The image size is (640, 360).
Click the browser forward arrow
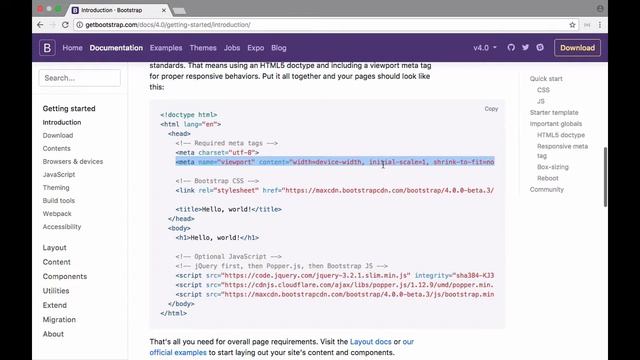pyautogui.click(x=53, y=25)
